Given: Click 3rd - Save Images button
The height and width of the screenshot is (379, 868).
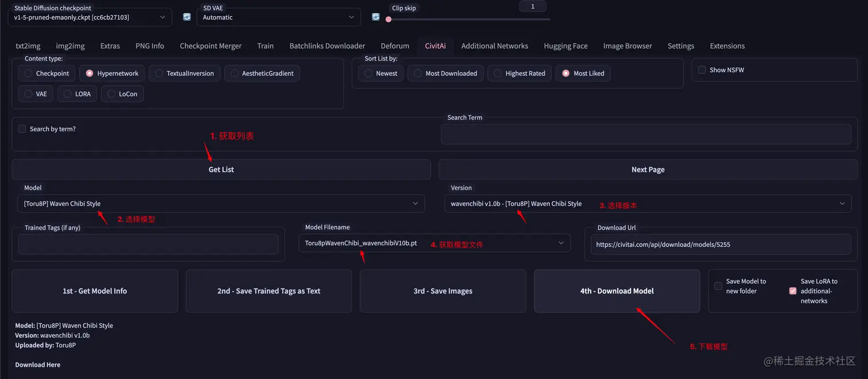Looking at the screenshot, I should click(443, 291).
